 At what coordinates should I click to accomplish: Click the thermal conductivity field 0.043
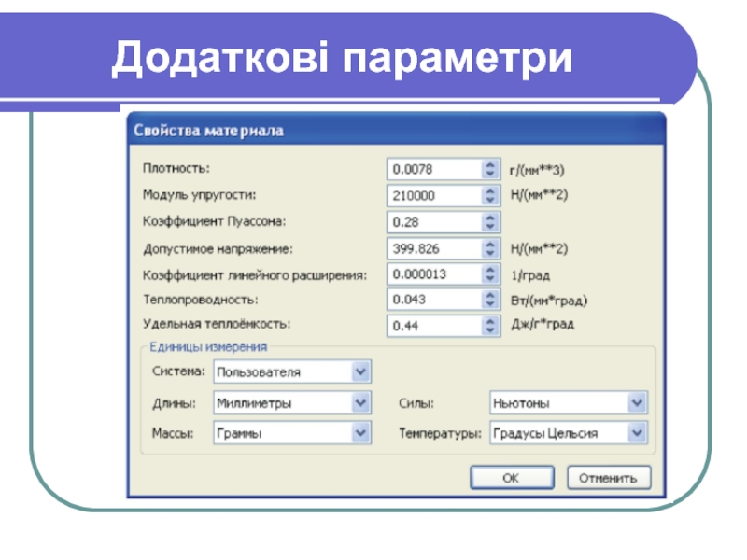point(433,300)
